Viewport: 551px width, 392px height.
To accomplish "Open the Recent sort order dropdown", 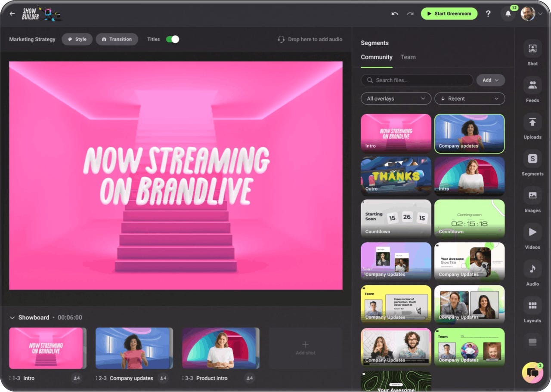I will point(469,99).
